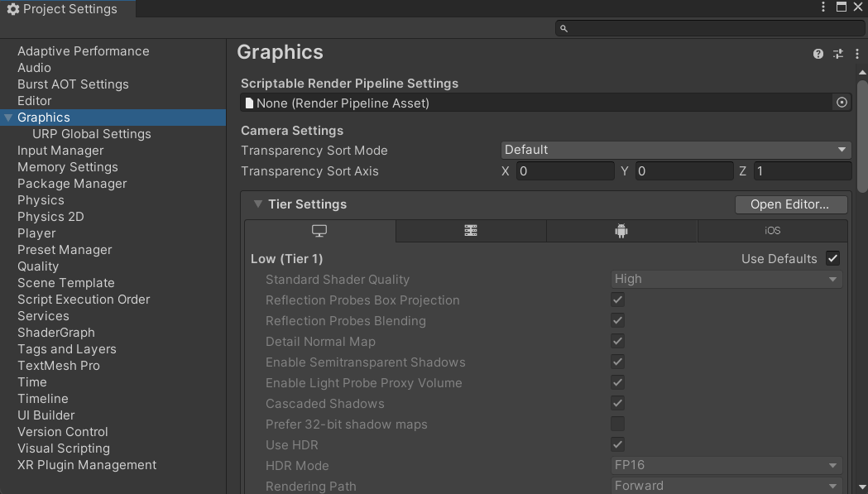Screen dimensions: 868x494
Task: Select Tags and Layers category
Action: point(66,349)
